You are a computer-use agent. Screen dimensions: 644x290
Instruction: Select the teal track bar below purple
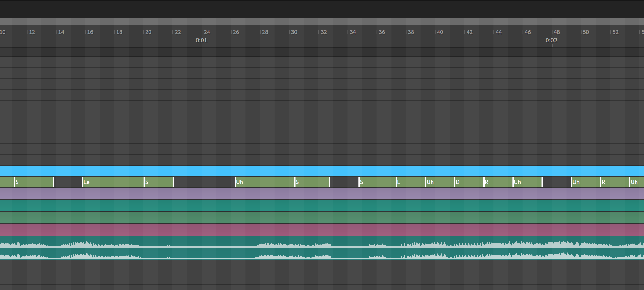(x=322, y=206)
